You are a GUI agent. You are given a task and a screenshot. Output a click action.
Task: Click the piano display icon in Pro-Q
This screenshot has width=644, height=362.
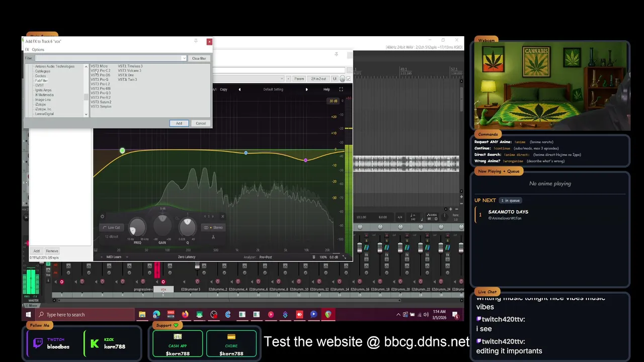[x=96, y=249]
